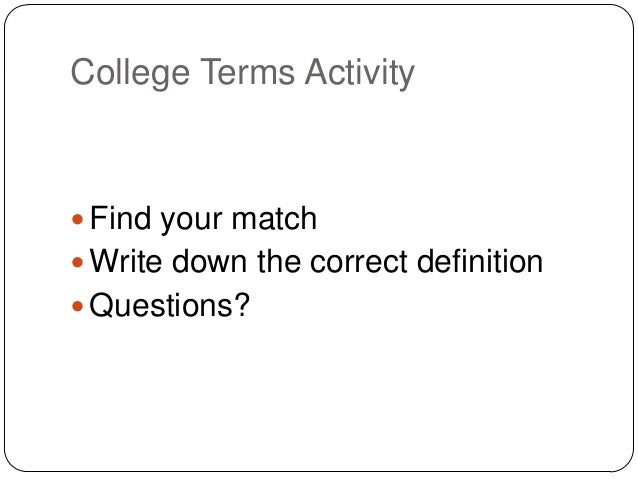The height and width of the screenshot is (479, 638).
Task: Click the word 'the' in second bullet
Action: coord(274,261)
